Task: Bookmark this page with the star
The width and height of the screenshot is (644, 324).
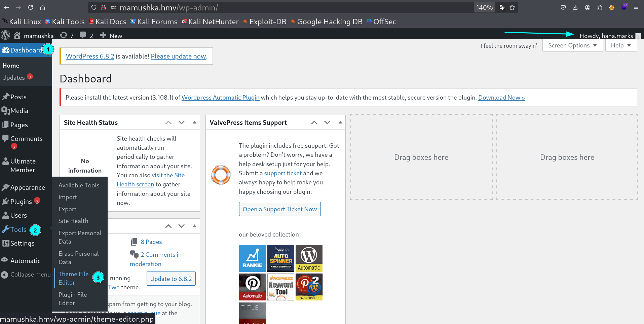Action: [512, 7]
